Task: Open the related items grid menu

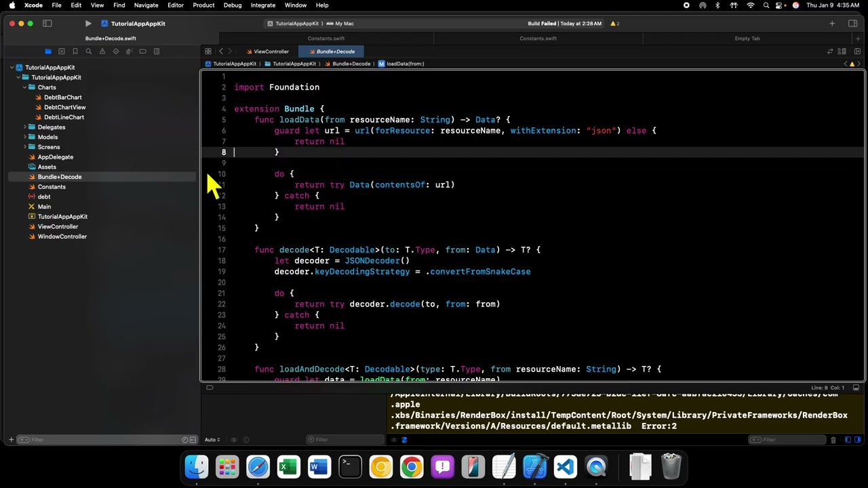Action: [208, 52]
